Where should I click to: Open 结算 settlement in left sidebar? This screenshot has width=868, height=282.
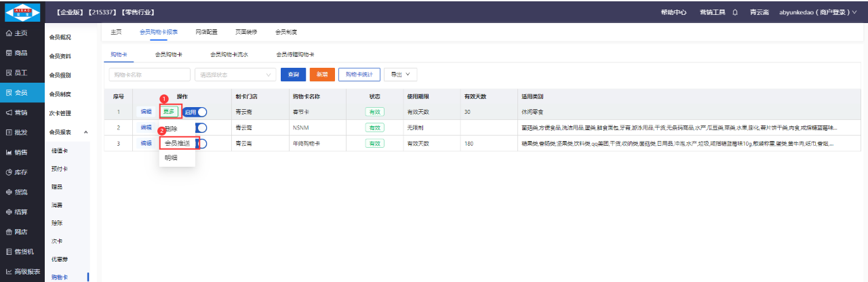click(x=17, y=212)
